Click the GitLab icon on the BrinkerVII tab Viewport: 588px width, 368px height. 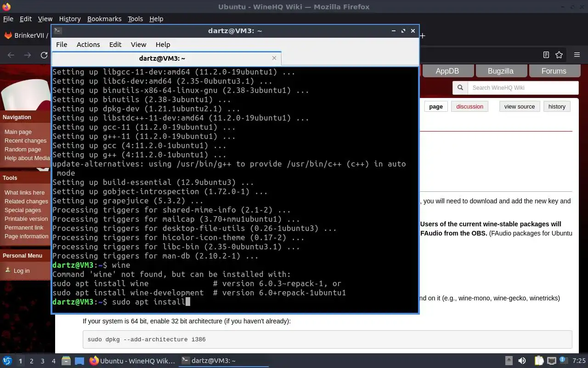pyautogui.click(x=8, y=35)
